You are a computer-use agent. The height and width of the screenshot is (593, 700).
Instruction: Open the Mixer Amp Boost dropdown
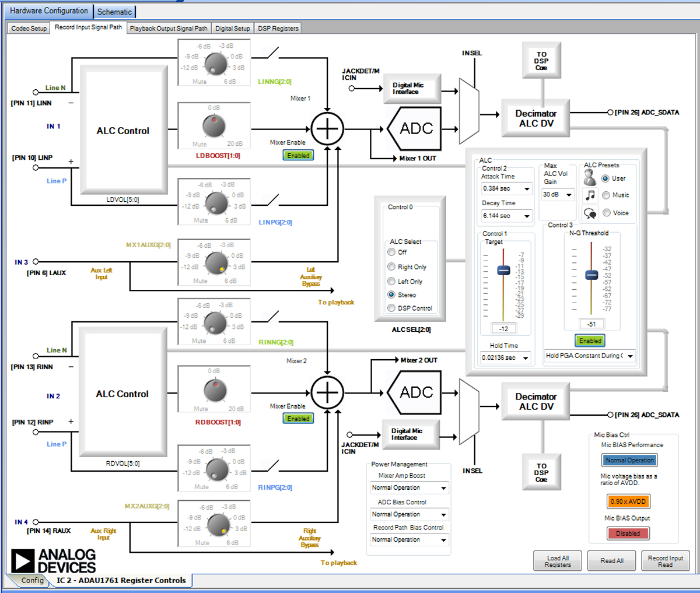(443, 488)
